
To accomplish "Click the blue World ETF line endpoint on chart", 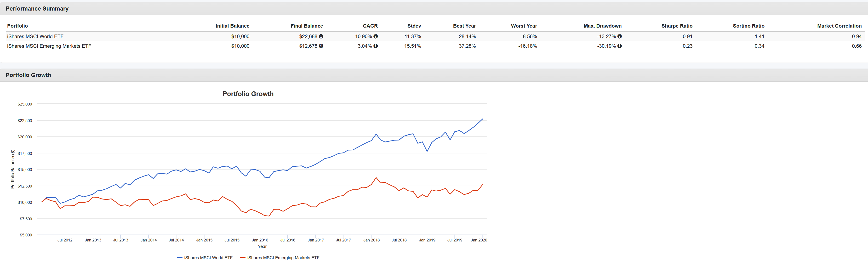I will click(483, 119).
